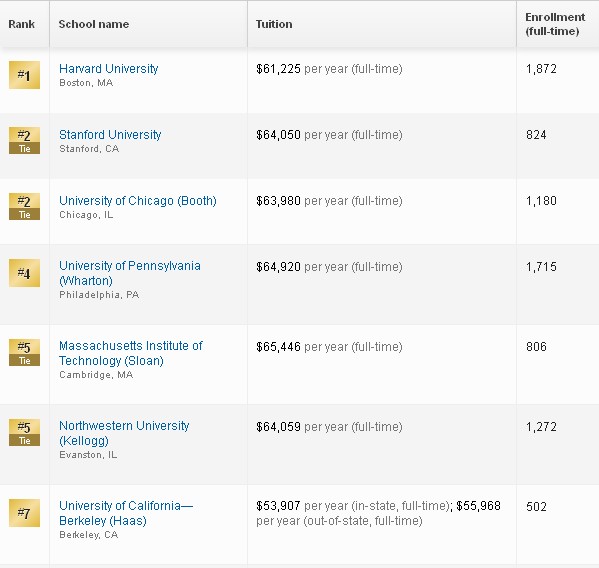Click Stanford's #2 Tie rank badge
This screenshot has width=599, height=568.
(x=24, y=141)
